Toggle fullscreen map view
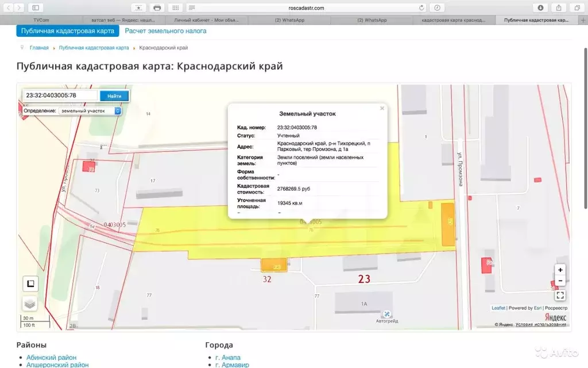The width and height of the screenshot is (588, 368). [x=560, y=295]
